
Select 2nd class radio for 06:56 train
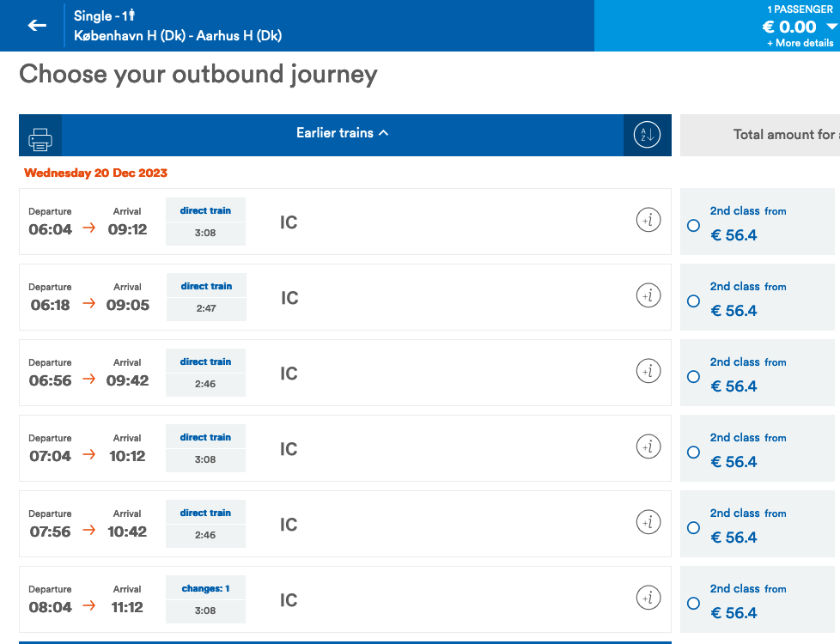[x=694, y=377]
